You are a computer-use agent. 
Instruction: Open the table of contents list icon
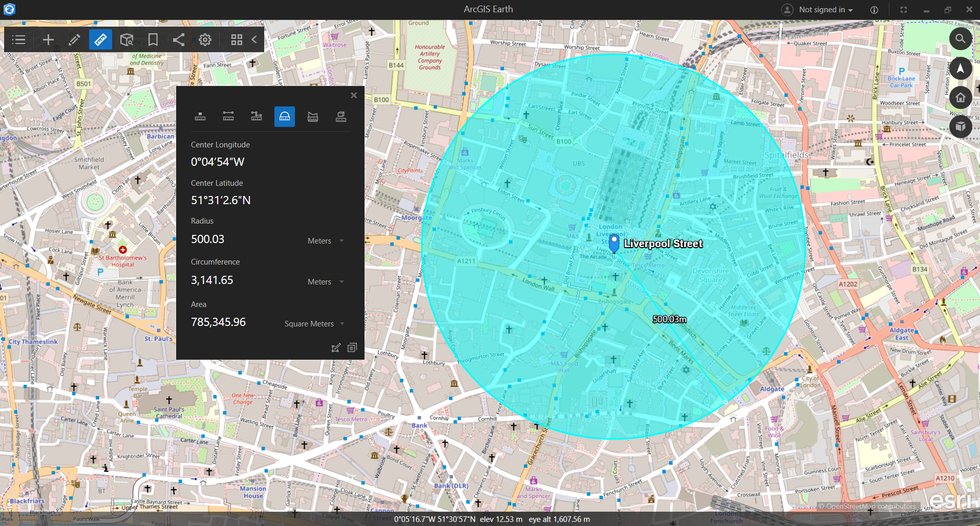pos(19,39)
